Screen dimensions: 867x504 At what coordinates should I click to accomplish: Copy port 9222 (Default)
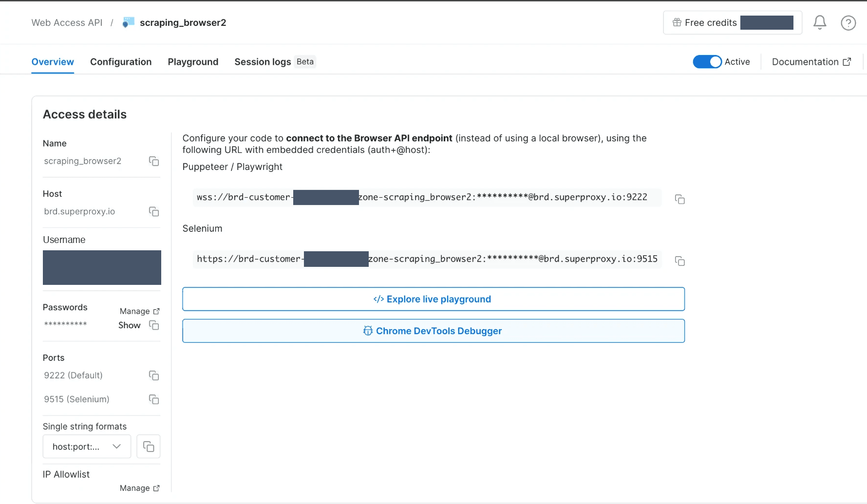click(x=154, y=375)
